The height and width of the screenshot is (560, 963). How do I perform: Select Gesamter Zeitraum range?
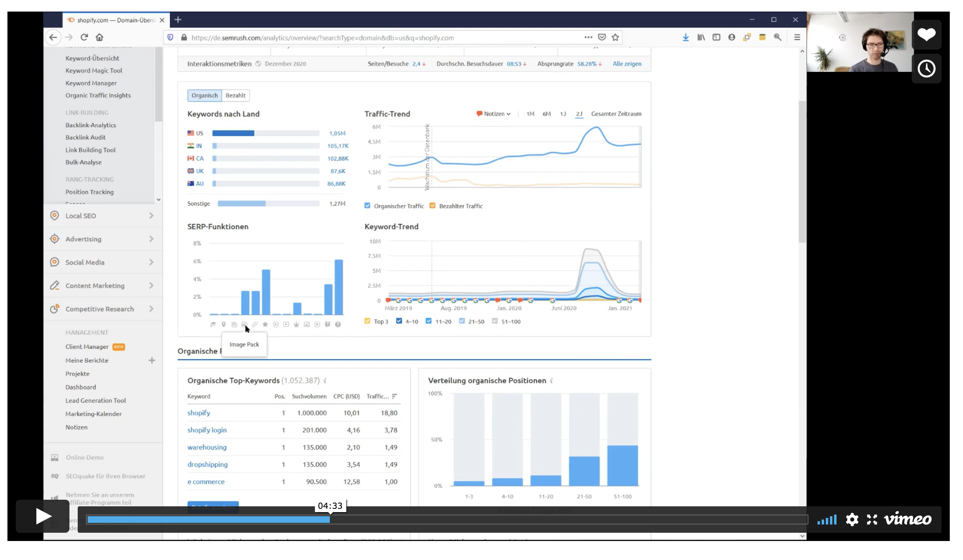pos(616,114)
